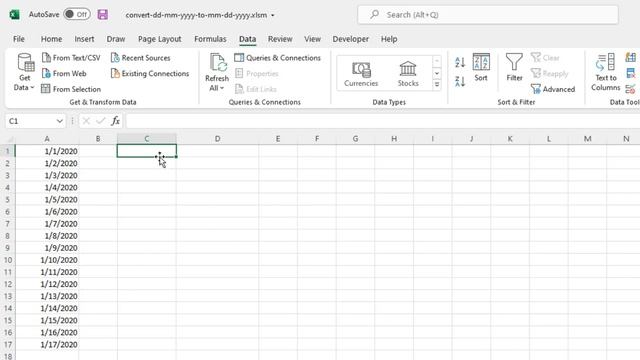Open the Name Box dropdown arrow
The width and height of the screenshot is (640, 360).
[x=60, y=121]
